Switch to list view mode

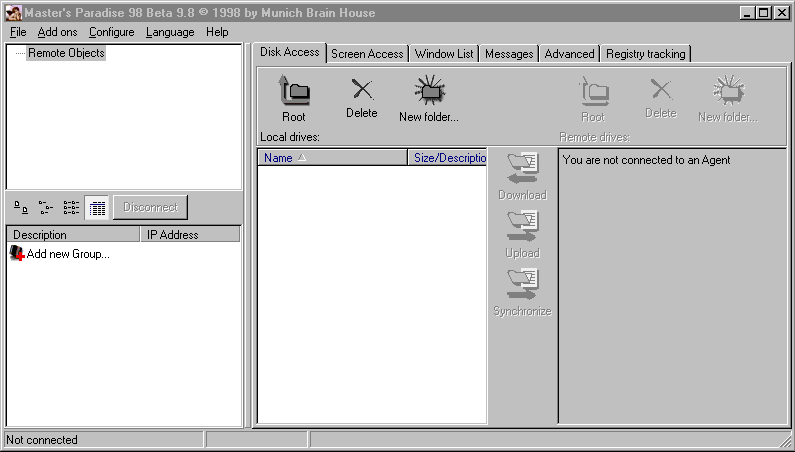point(71,208)
